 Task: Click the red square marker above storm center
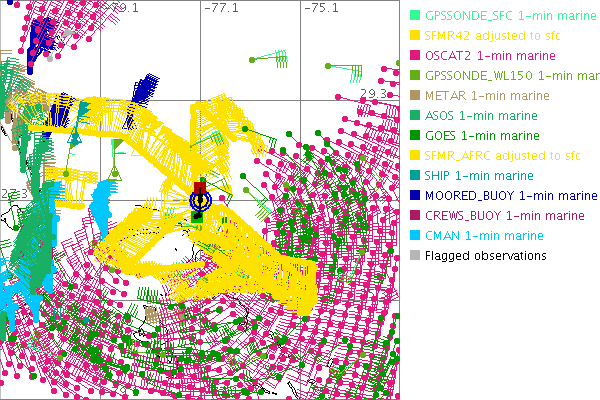200,187
